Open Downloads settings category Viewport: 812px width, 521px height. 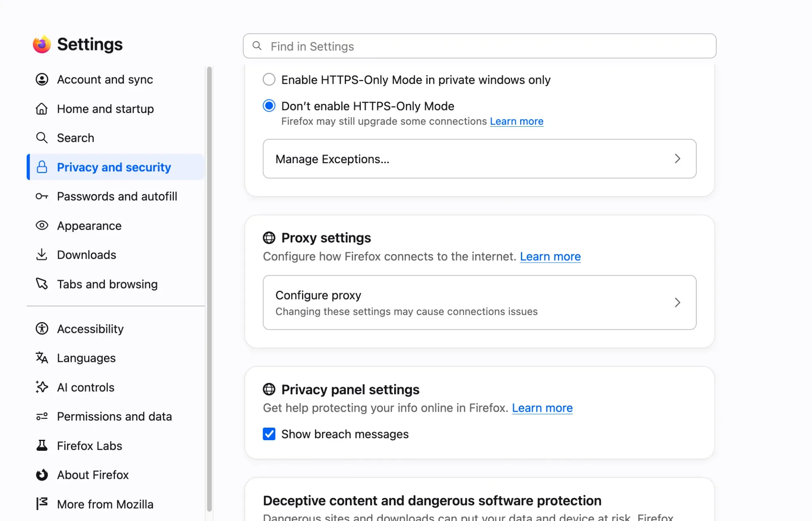116,255
